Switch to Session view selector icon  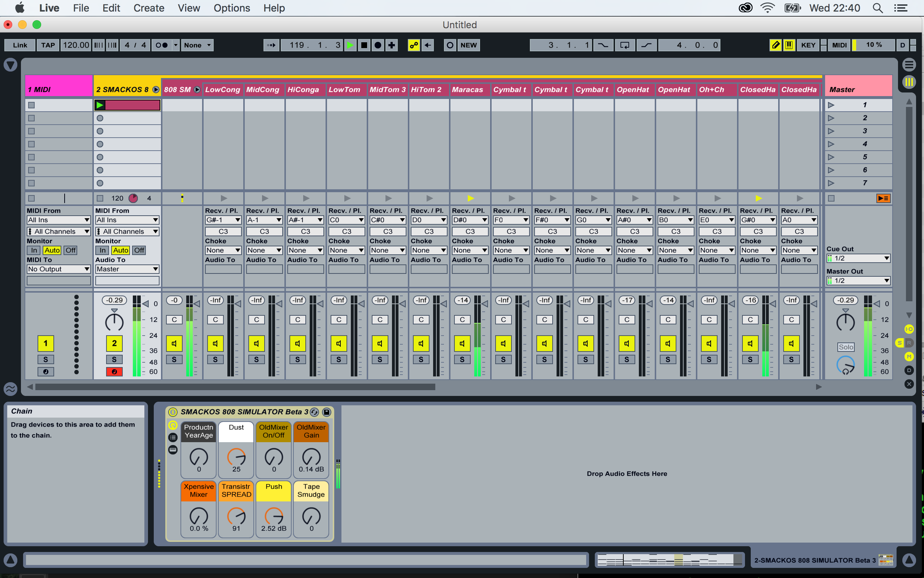(x=909, y=82)
